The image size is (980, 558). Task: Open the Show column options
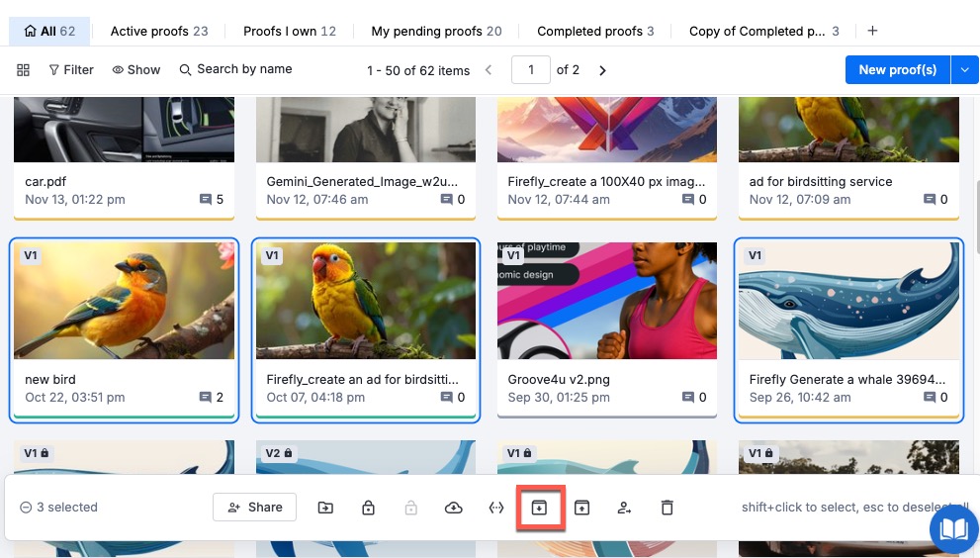coord(136,70)
